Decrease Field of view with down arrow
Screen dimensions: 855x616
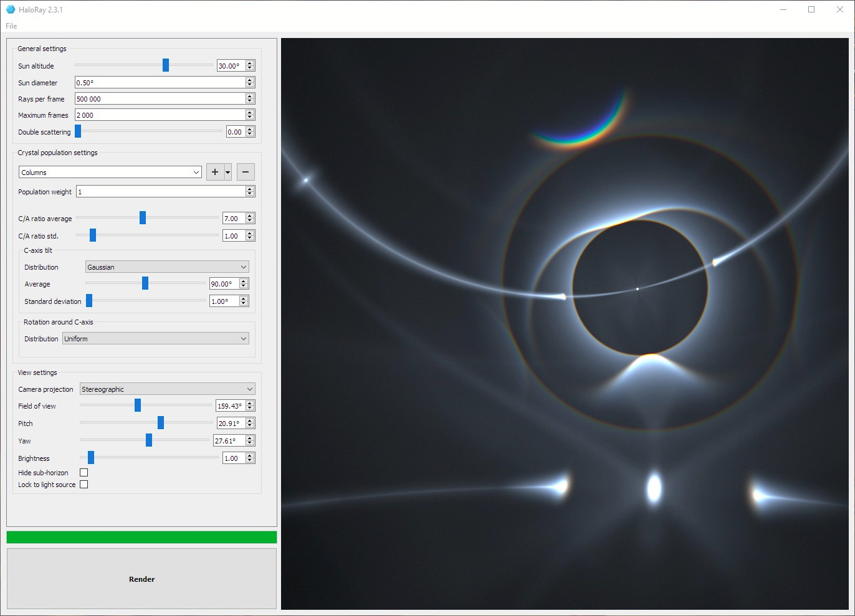250,408
